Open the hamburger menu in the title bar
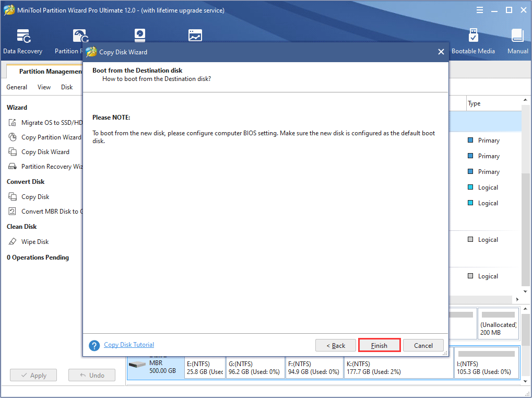532x398 pixels. tap(480, 10)
